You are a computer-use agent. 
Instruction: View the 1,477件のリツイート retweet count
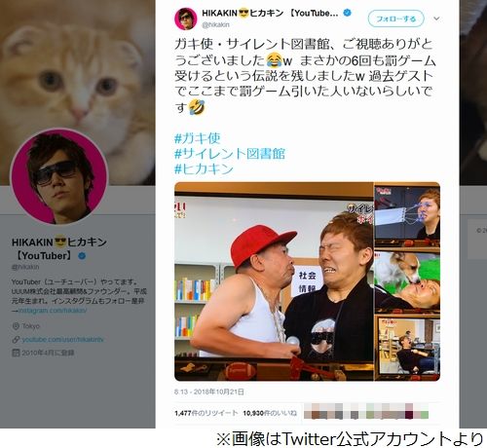[206, 413]
